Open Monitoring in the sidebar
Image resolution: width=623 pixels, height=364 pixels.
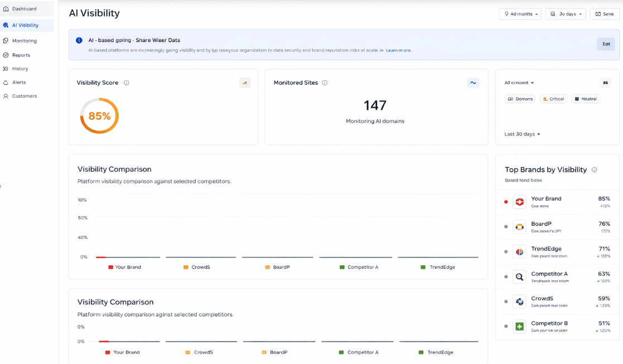pyautogui.click(x=24, y=41)
